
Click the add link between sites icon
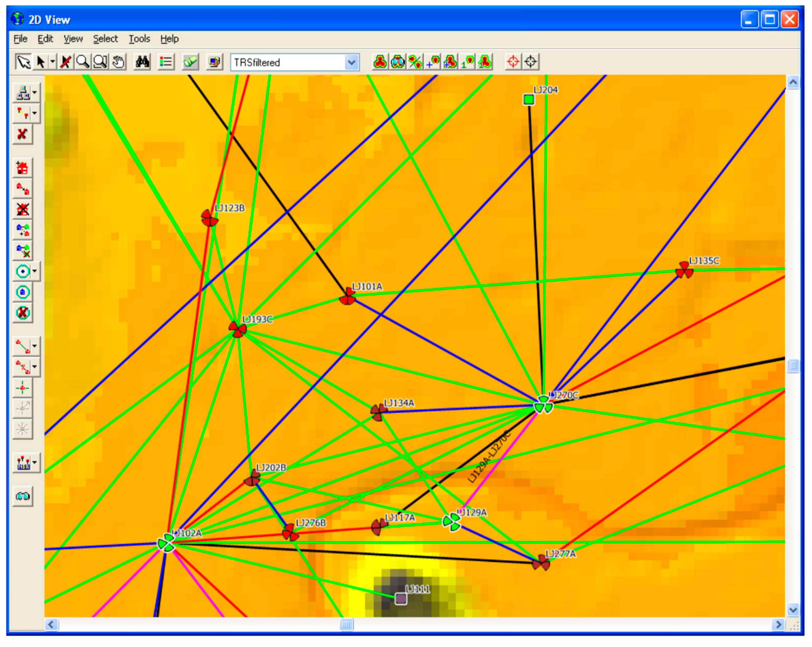tap(22, 346)
